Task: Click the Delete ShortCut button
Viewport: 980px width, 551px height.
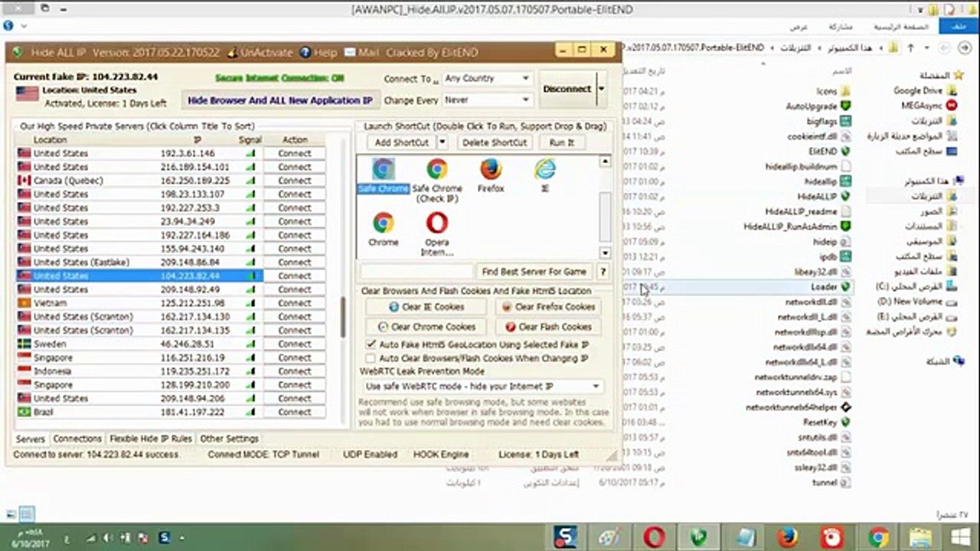Action: 495,142
